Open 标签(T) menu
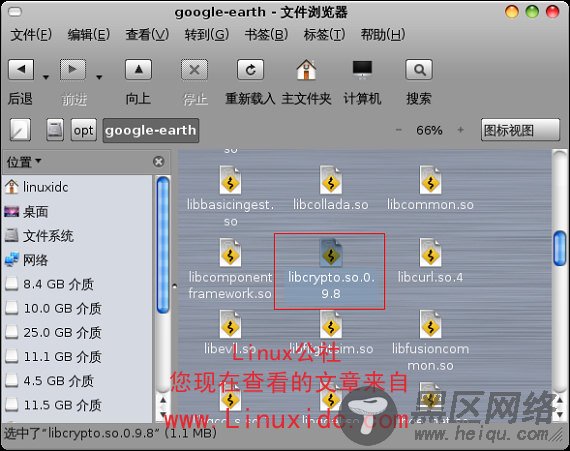Viewport: 570px width, 451px height. [x=324, y=35]
